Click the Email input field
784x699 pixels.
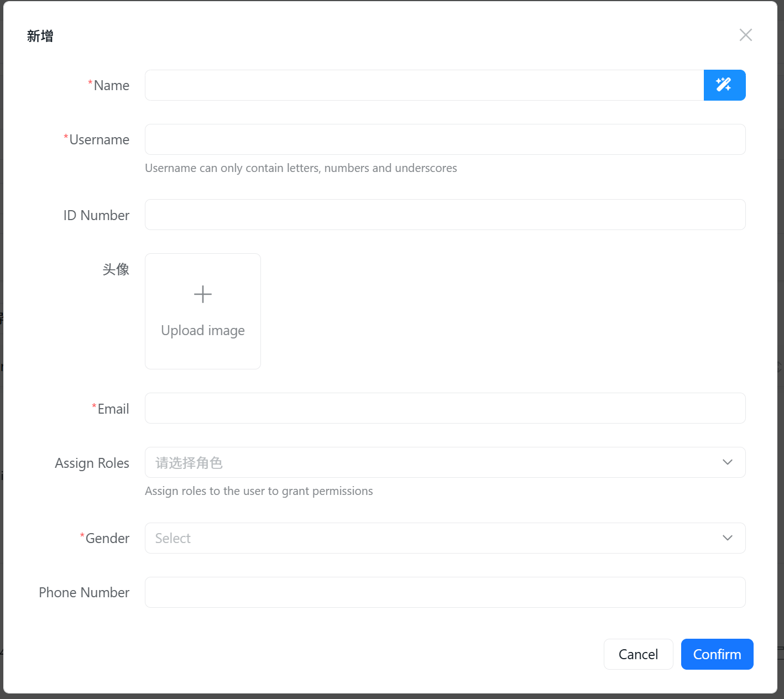click(x=445, y=408)
